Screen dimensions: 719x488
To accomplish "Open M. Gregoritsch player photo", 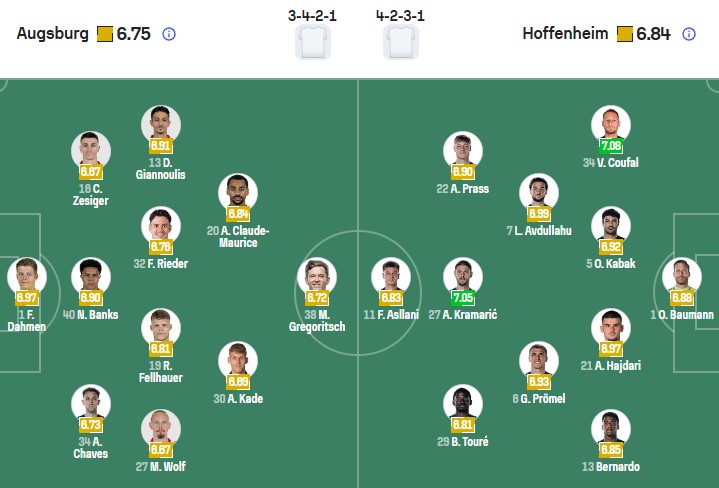I will pyautogui.click(x=317, y=274).
